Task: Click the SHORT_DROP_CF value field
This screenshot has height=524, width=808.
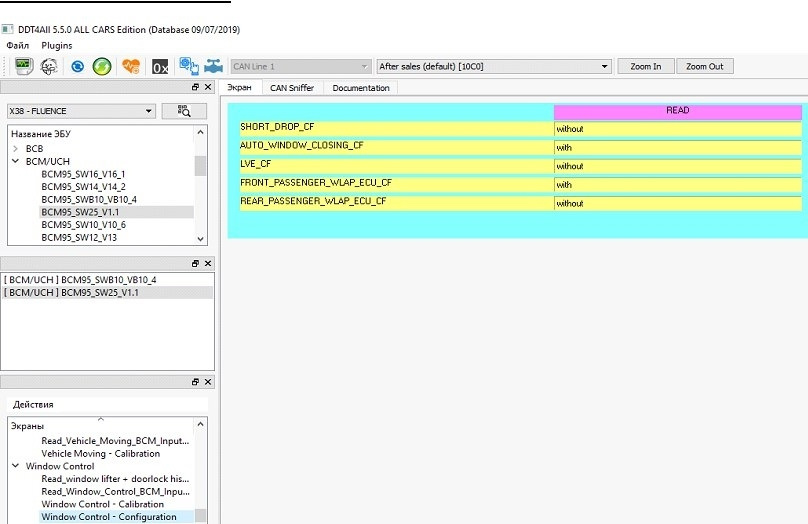Action: (678, 129)
